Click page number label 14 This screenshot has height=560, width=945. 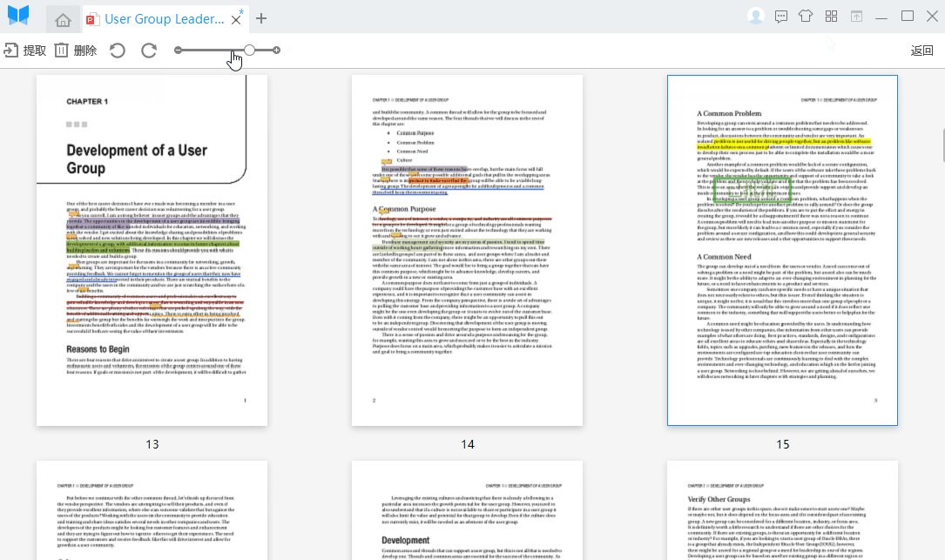pos(467,444)
